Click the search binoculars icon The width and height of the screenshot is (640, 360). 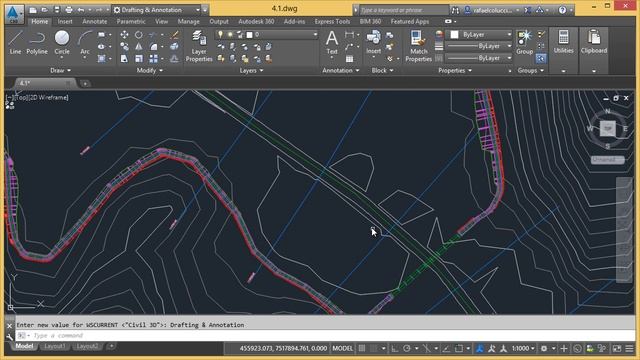coord(455,10)
